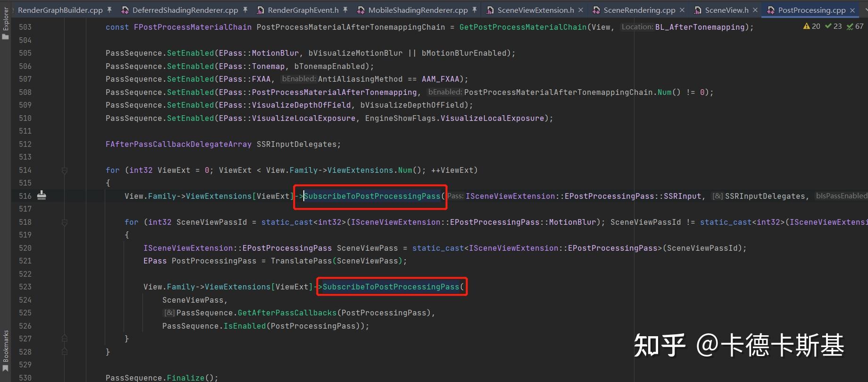Close the SceneView.h tab
The width and height of the screenshot is (868, 382).
[x=755, y=10]
